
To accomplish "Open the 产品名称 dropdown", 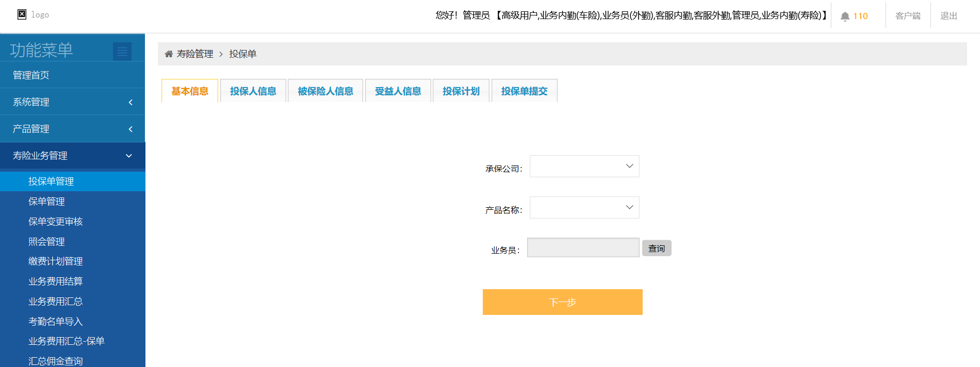I will coord(584,208).
